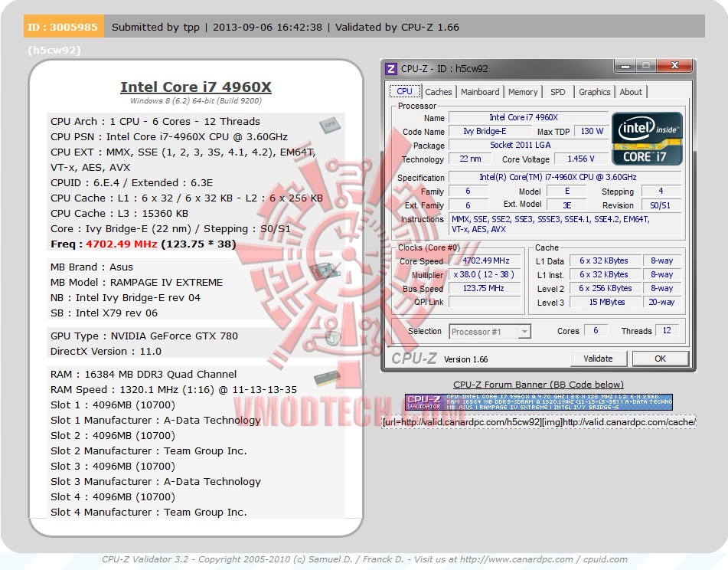Click the CPU-Z Validator forum banner image

[539, 401]
